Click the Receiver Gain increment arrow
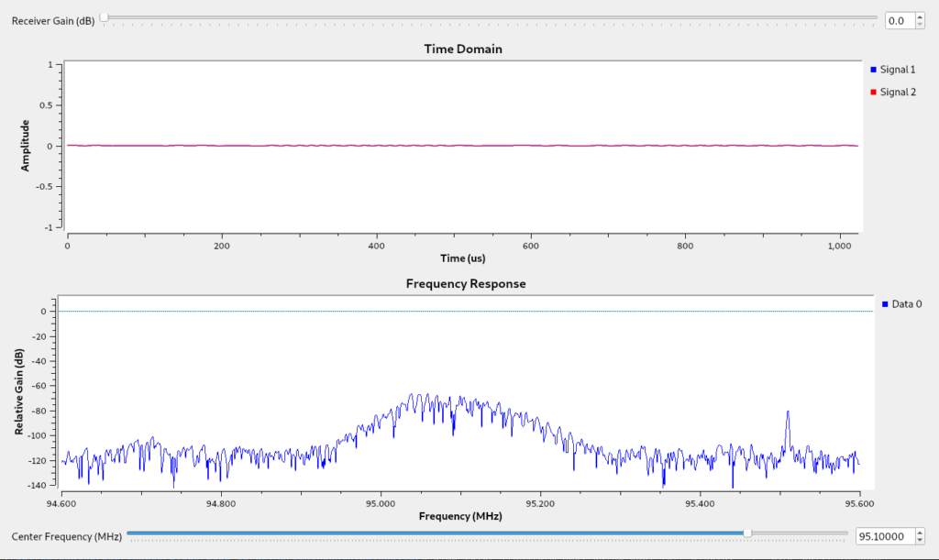939x560 pixels. point(920,16)
